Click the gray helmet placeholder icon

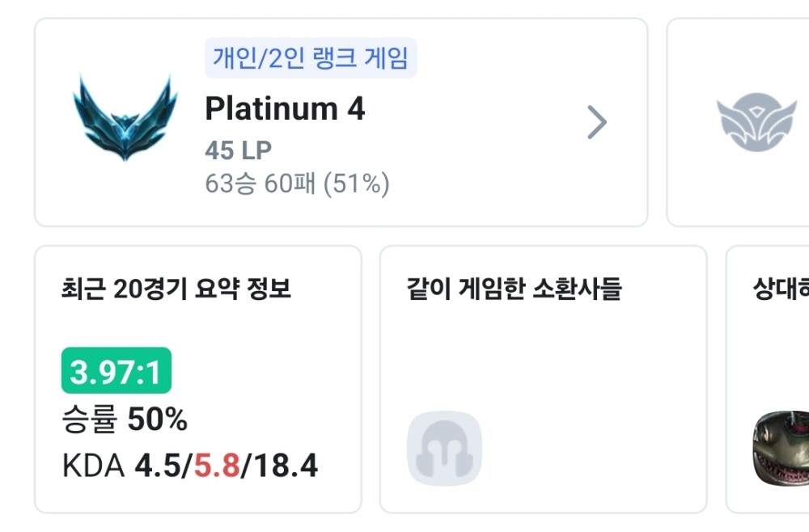coord(444,449)
